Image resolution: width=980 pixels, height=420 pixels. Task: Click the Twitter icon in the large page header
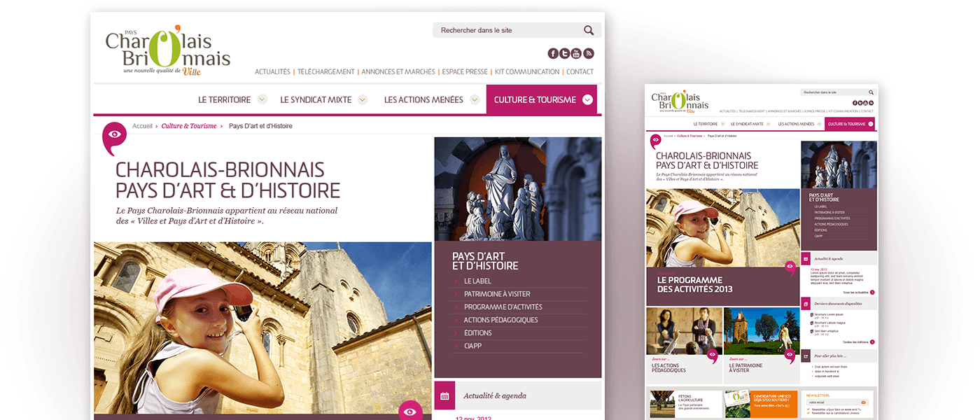tap(565, 53)
